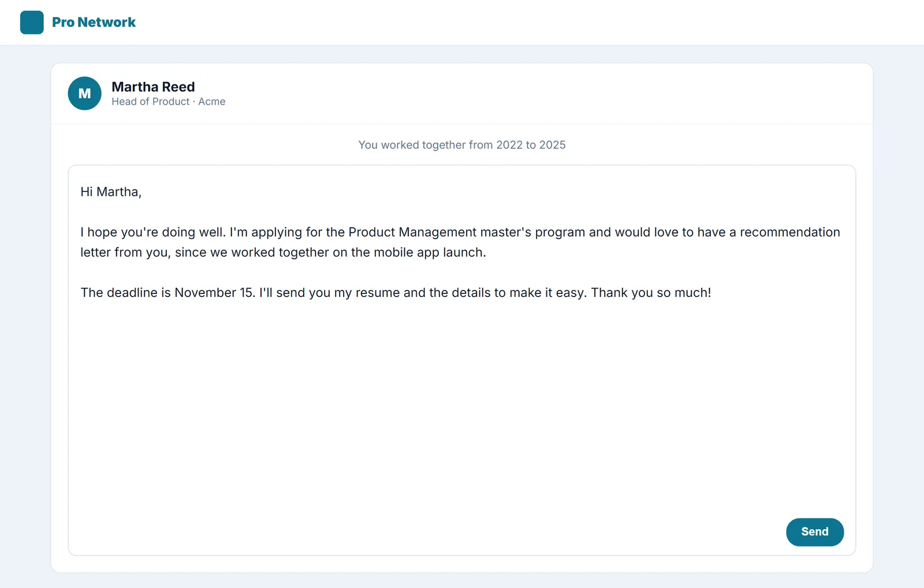924x588 pixels.
Task: Click the Pro Network square logo icon
Action: (x=32, y=23)
